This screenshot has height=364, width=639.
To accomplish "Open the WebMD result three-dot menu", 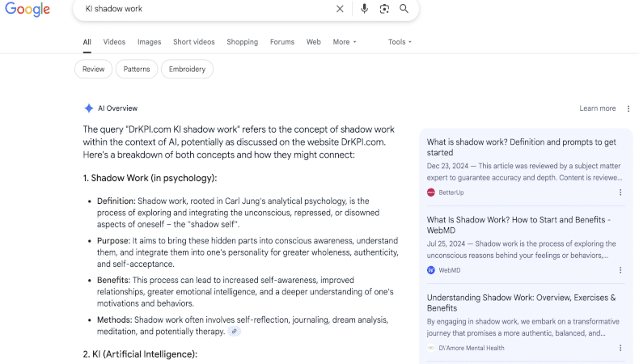I will 620,270.
